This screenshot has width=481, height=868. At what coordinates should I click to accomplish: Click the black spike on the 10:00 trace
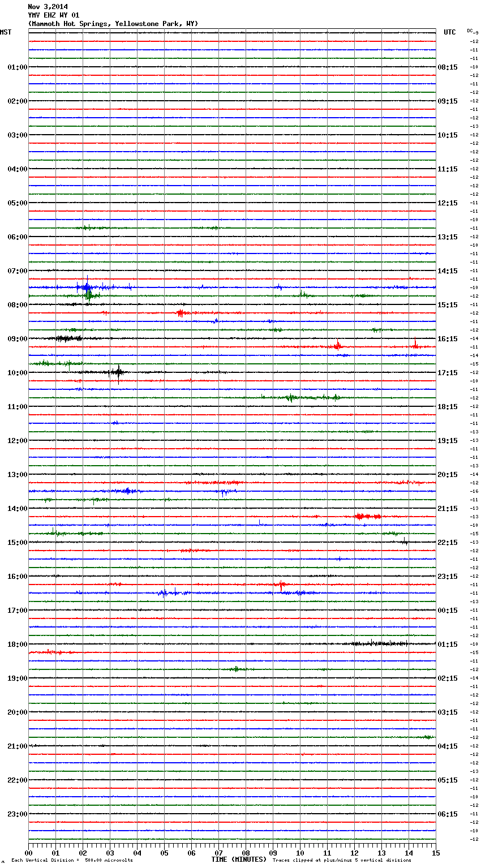point(118,372)
